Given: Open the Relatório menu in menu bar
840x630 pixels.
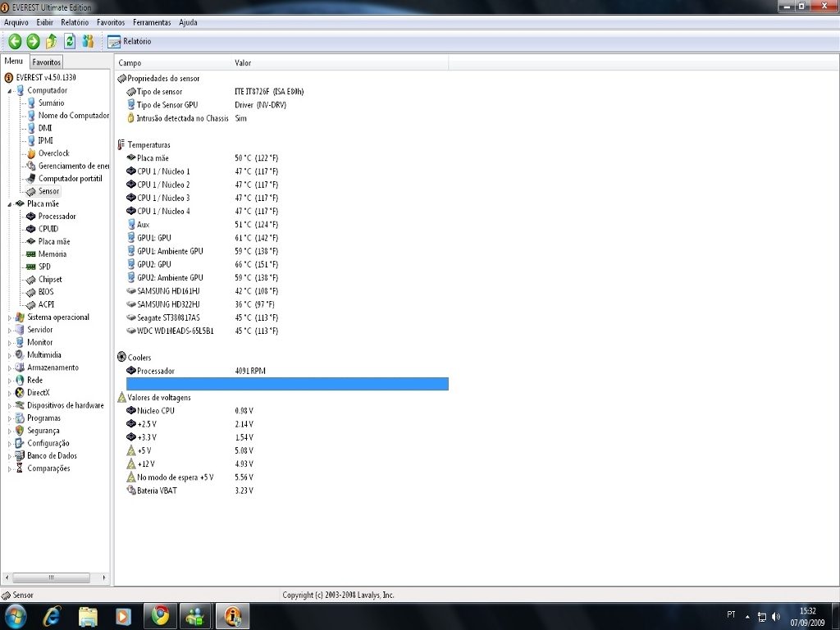Looking at the screenshot, I should tap(75, 22).
